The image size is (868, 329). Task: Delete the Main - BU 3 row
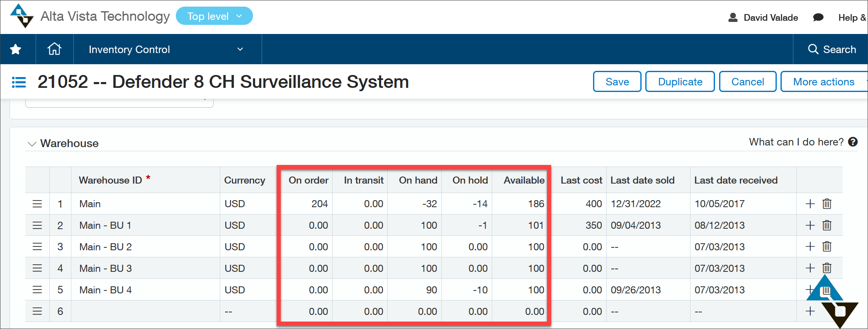[827, 269]
